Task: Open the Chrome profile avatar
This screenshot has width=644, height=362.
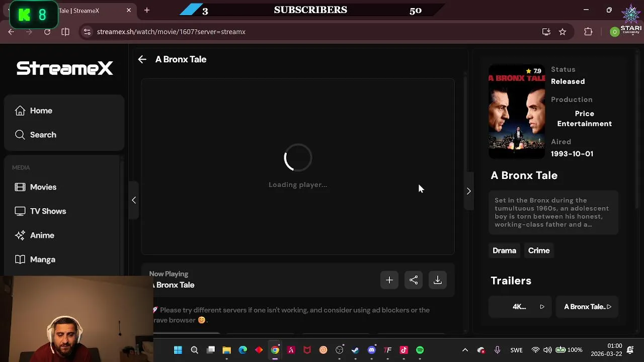Action: coord(614,32)
